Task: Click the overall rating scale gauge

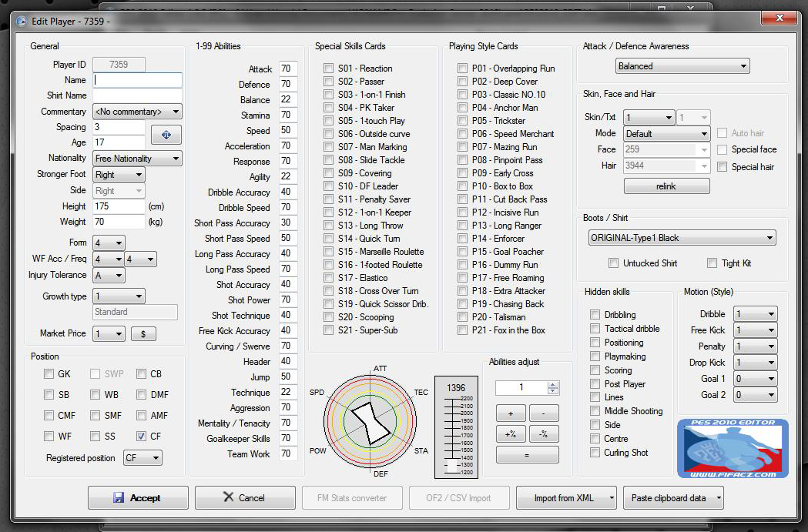Action: (456, 427)
